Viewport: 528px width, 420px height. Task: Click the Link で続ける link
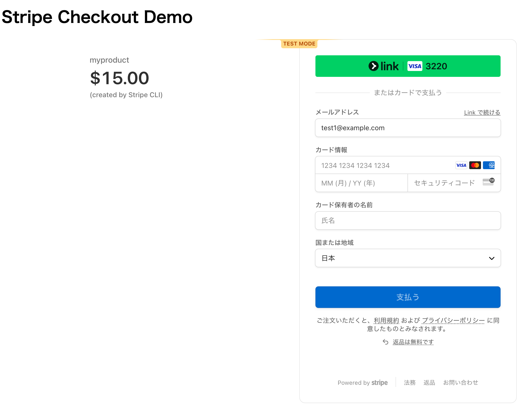pos(482,113)
